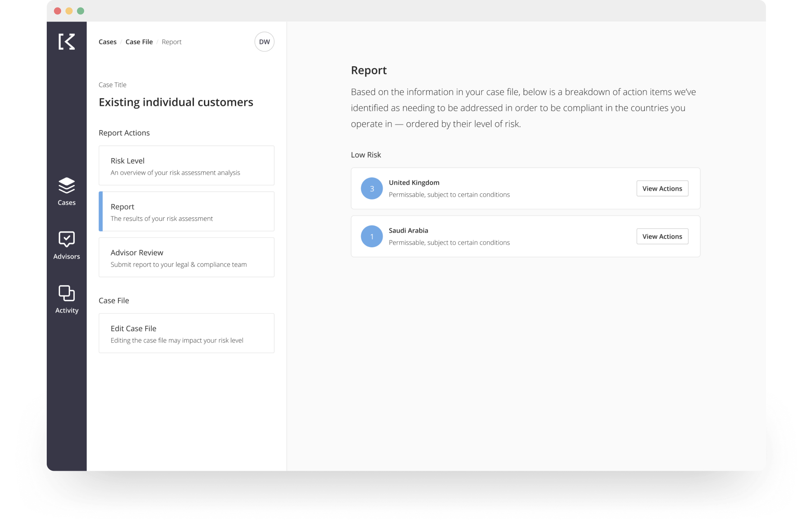
Task: View Actions for the United Kingdom
Action: (x=662, y=188)
